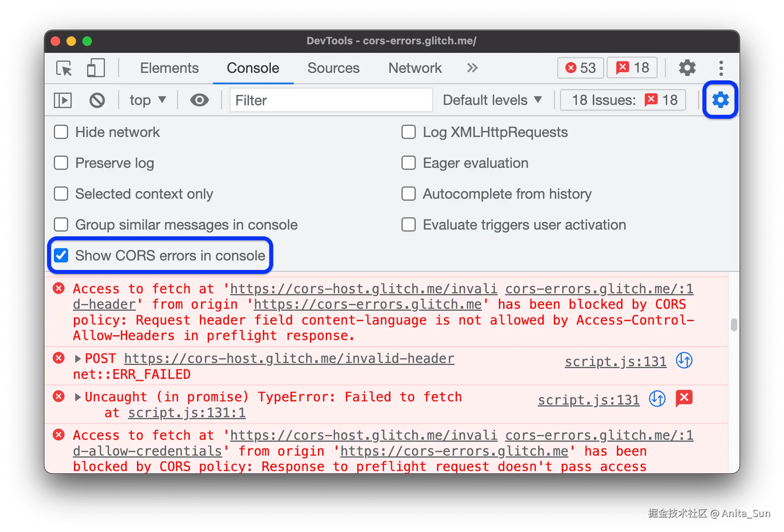This screenshot has width=784, height=532.
Task: Show the console sidebar panel
Action: click(63, 100)
